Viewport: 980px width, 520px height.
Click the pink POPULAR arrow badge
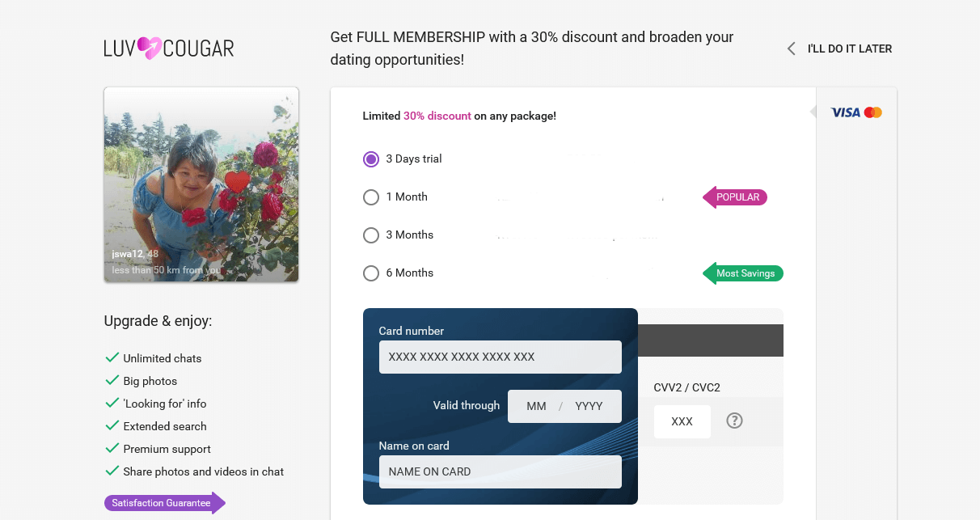pyautogui.click(x=734, y=197)
